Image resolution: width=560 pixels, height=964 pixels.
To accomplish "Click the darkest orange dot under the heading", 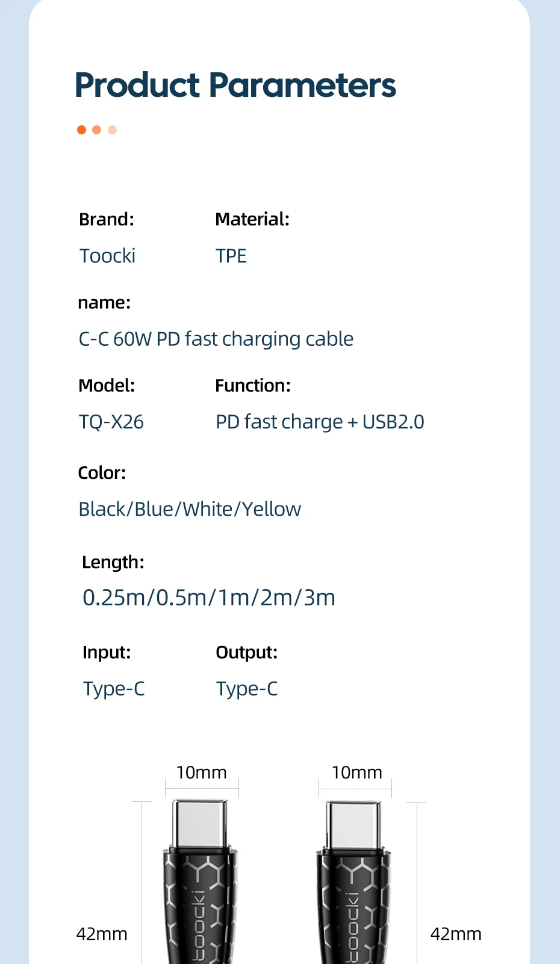I will (x=82, y=130).
